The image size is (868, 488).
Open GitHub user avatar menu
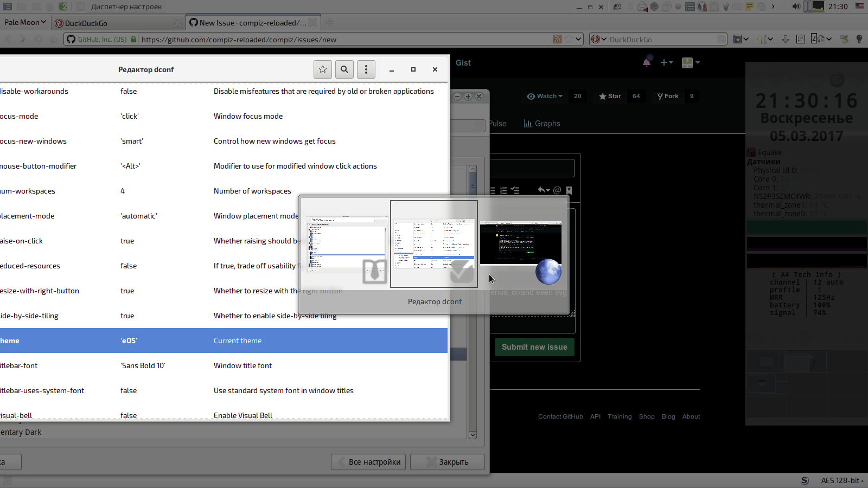pyautogui.click(x=691, y=62)
